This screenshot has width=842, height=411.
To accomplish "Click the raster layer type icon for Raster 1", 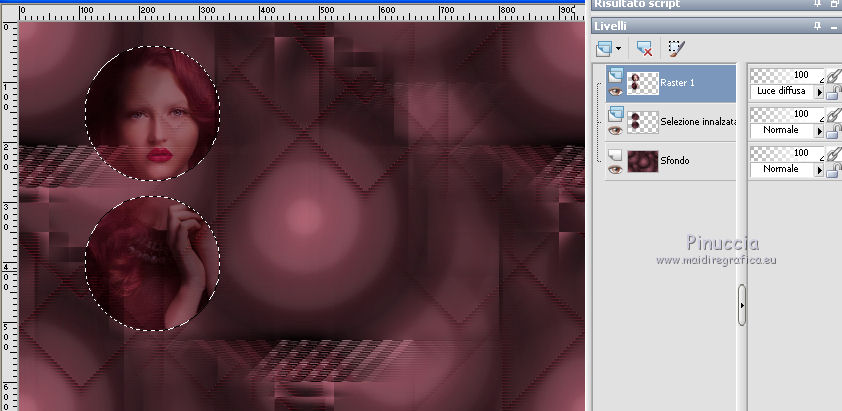I will click(616, 75).
